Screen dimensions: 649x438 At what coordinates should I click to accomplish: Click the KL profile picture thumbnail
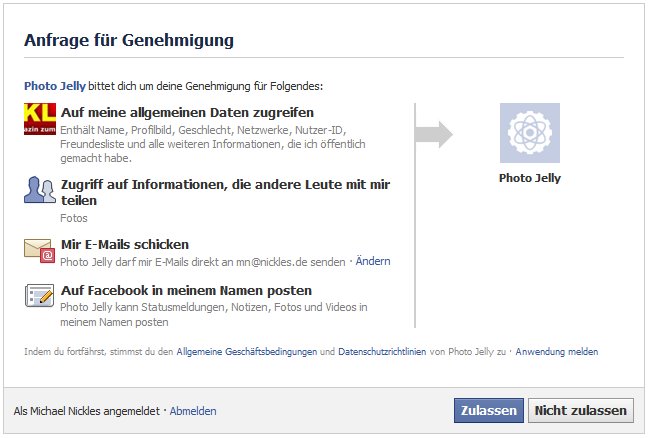(40, 119)
